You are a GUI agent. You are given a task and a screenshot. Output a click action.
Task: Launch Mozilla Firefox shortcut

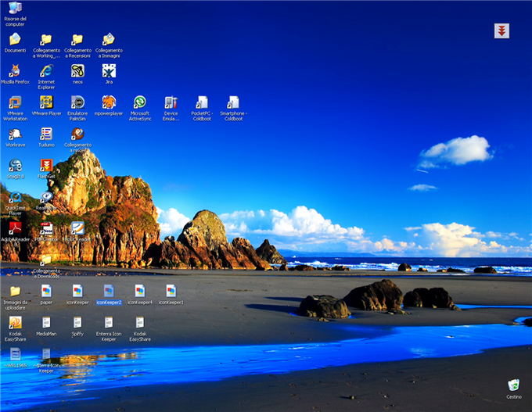tap(15, 71)
